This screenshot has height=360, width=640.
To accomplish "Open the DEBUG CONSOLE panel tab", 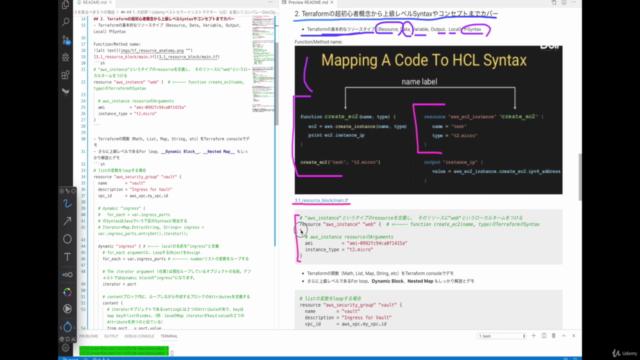I will click(139, 336).
